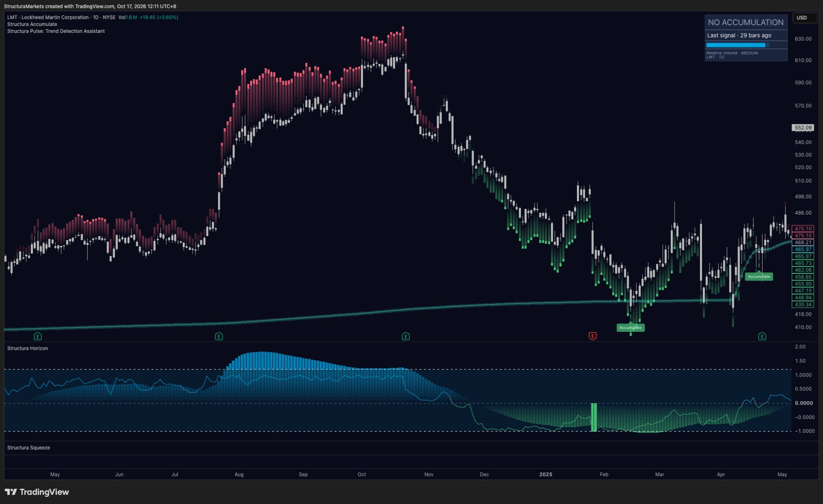
Task: Open the USD currency selector
Action: coord(804,18)
